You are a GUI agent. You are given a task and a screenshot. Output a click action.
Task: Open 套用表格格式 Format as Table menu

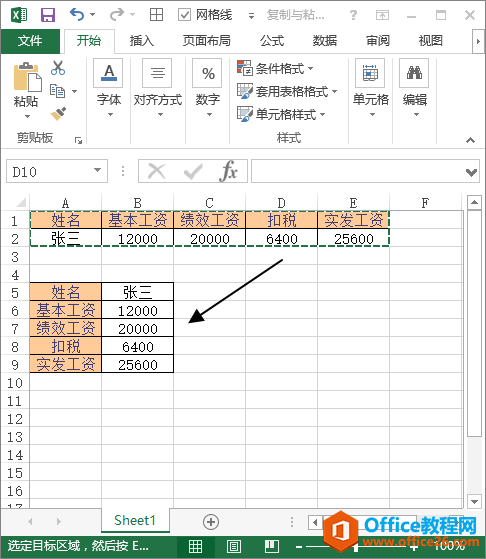click(287, 91)
